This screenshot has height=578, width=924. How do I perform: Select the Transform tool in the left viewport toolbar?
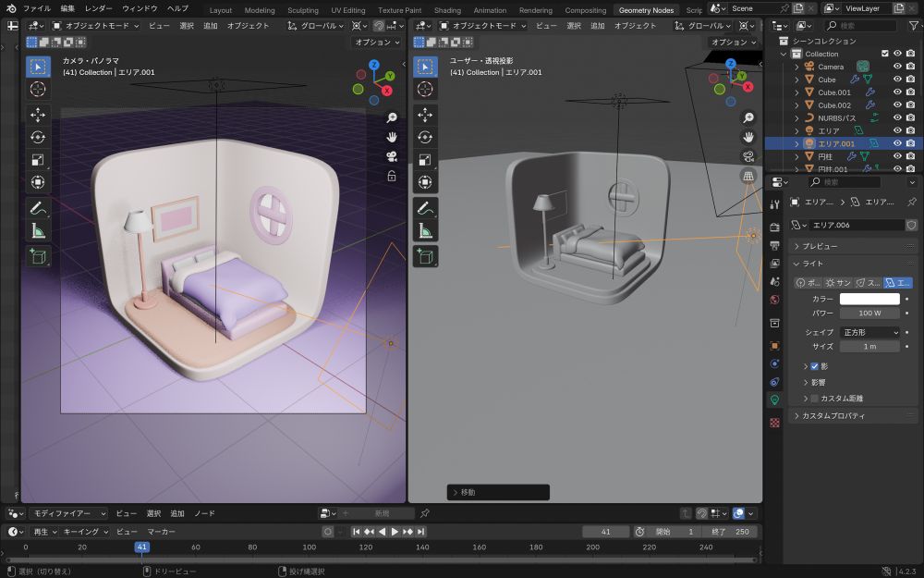[x=38, y=182]
